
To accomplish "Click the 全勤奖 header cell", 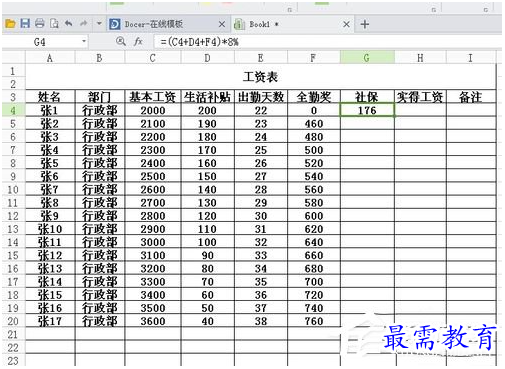I will 313,97.
